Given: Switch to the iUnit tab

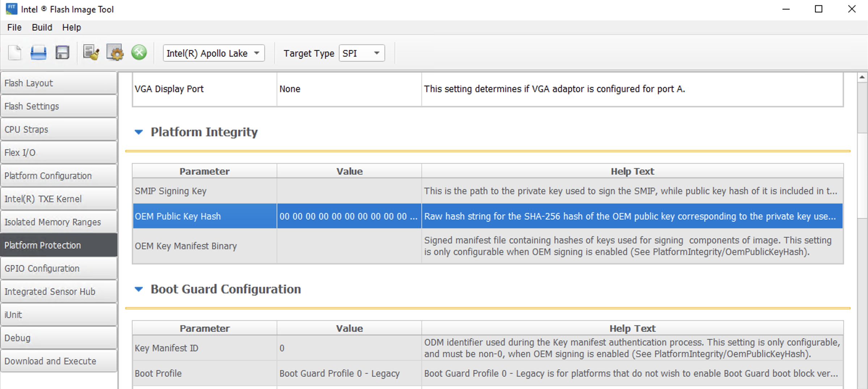Looking at the screenshot, I should pos(59,315).
